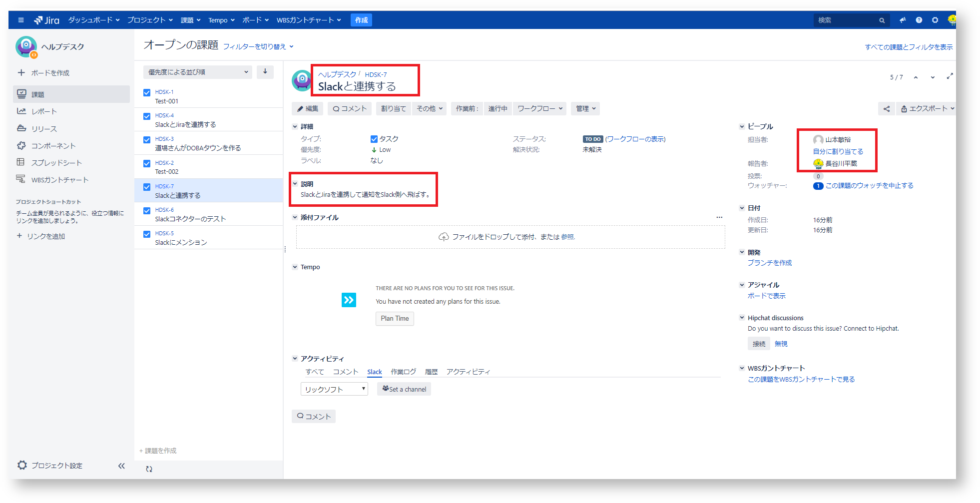
Task: Click the Jira logo
Action: click(46, 20)
